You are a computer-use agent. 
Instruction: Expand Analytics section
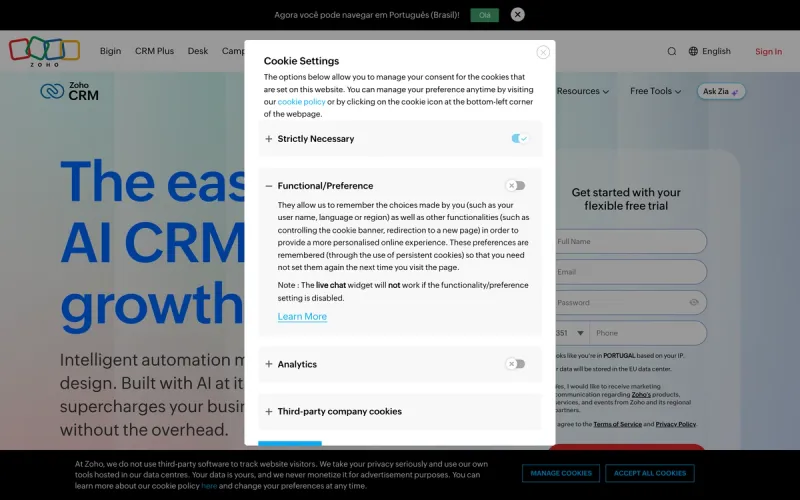pos(268,364)
